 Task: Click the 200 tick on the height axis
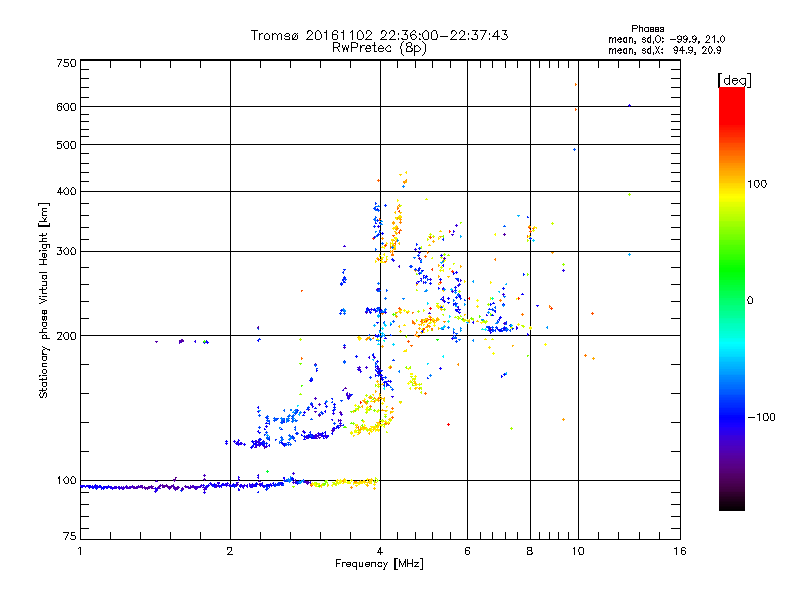pos(66,336)
